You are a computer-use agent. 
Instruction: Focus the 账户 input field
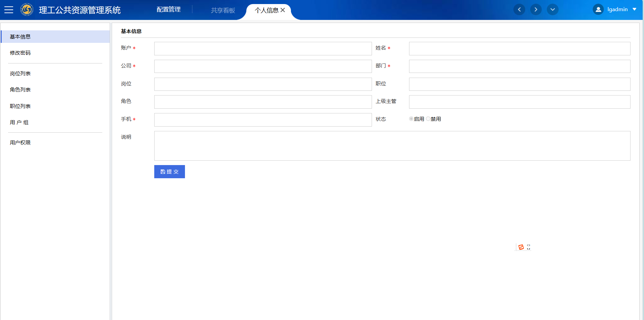263,49
